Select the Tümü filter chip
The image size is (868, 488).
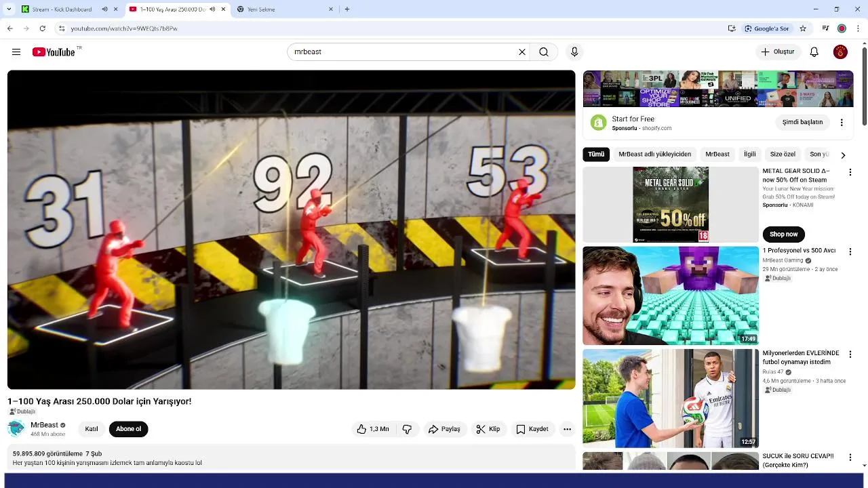[596, 155]
